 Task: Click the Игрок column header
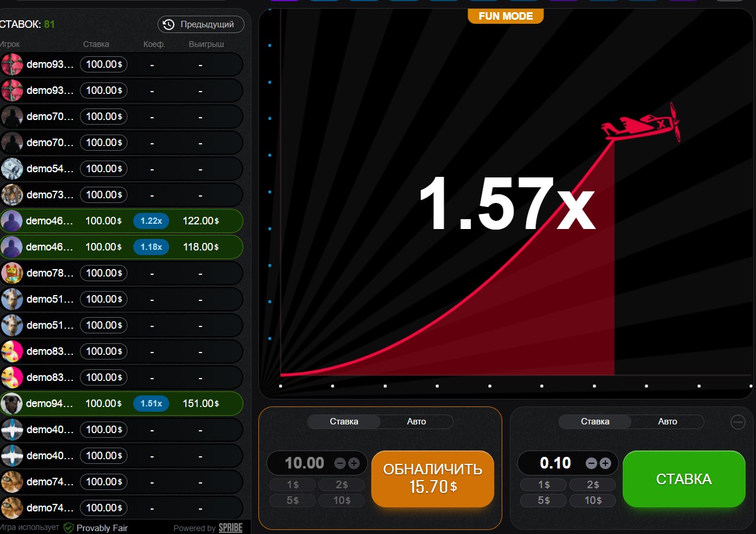tap(10, 44)
